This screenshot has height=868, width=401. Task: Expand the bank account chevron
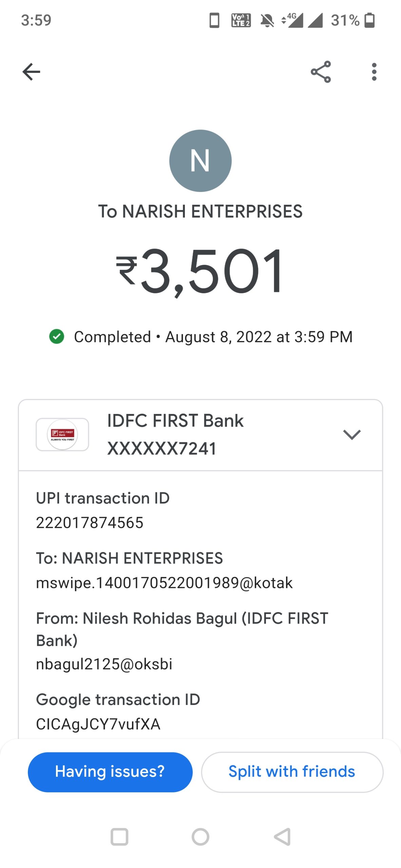(x=351, y=434)
